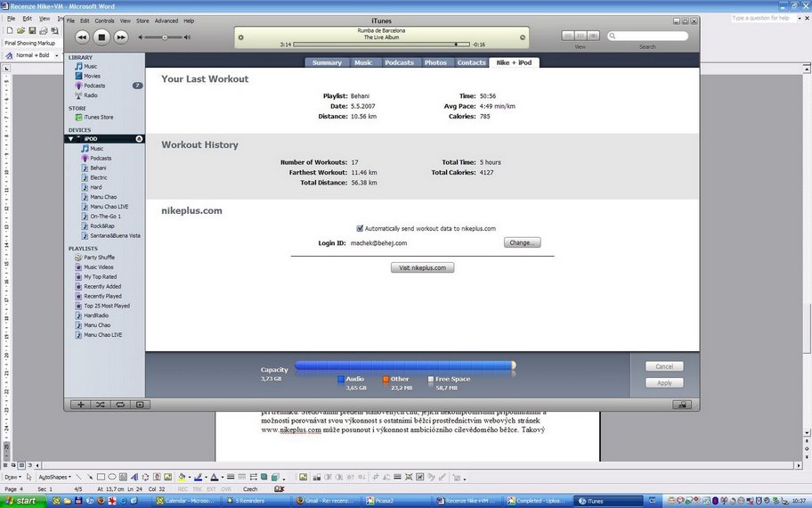Open Word's Edit menu
This screenshot has height=508, width=812.
(27, 18)
